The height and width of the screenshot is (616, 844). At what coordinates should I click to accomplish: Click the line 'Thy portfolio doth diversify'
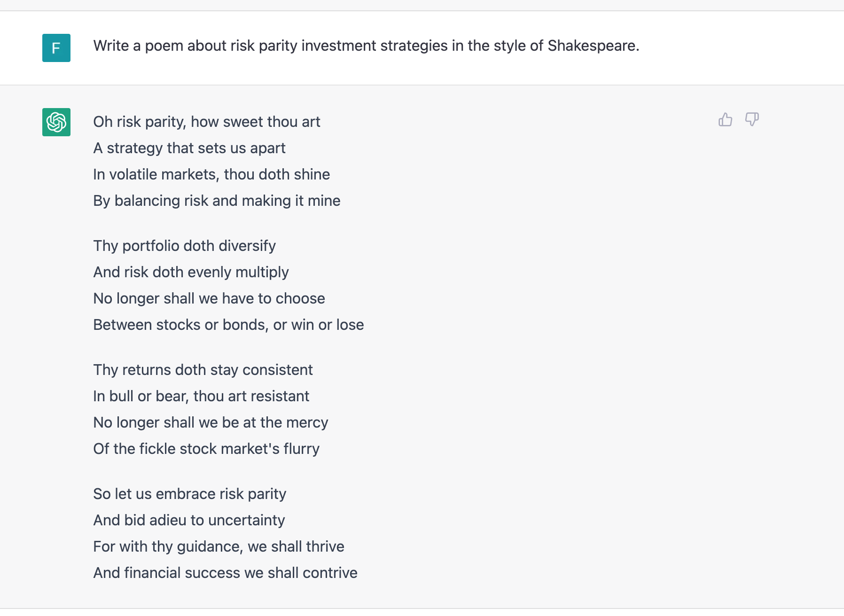(x=184, y=246)
